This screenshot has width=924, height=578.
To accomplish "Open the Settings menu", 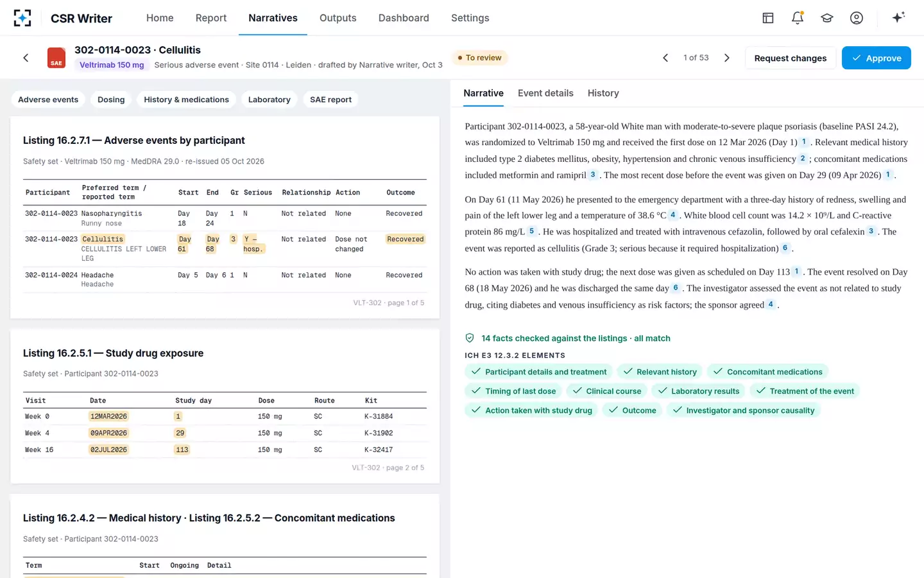I will click(470, 18).
